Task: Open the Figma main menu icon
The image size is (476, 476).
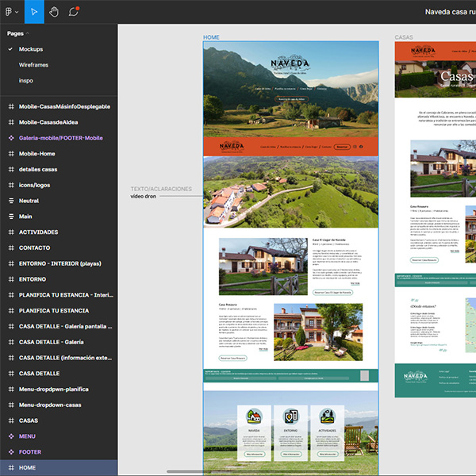Action: (x=9, y=12)
